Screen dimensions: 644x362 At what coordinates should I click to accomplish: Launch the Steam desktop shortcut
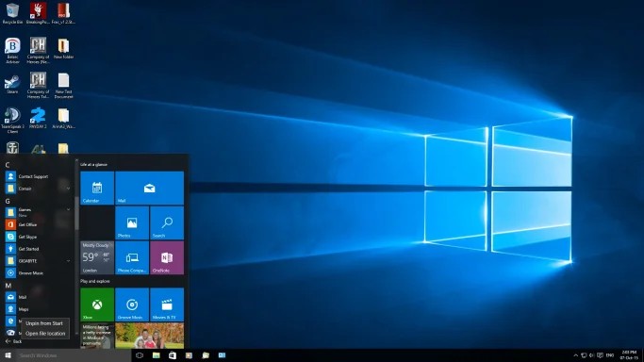point(12,84)
